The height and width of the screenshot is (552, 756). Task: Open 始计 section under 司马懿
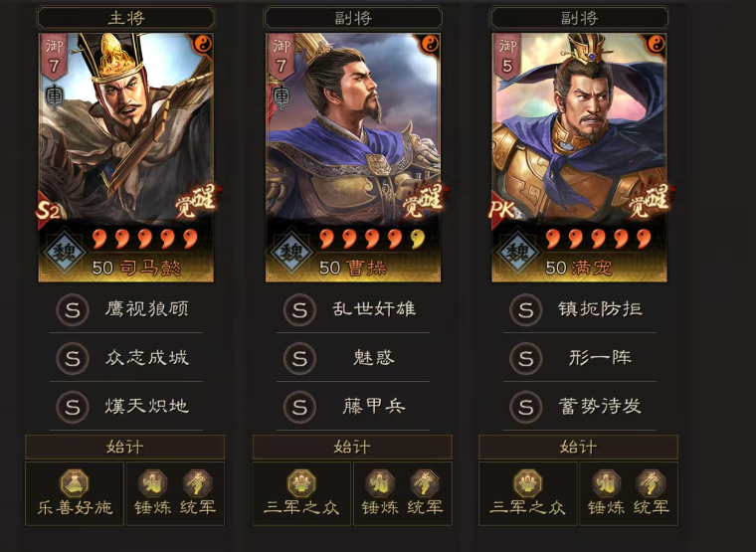pyautogui.click(x=125, y=447)
